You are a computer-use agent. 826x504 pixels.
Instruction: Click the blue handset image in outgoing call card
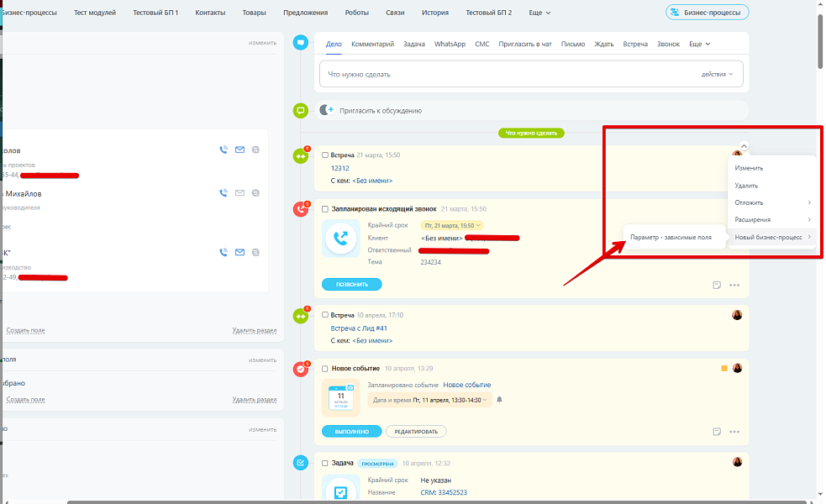[340, 239]
